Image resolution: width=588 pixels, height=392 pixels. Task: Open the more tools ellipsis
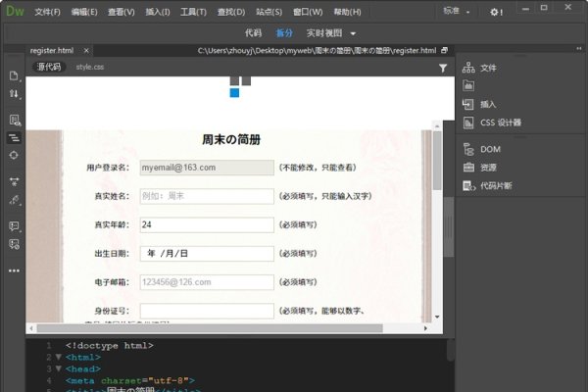(14, 270)
